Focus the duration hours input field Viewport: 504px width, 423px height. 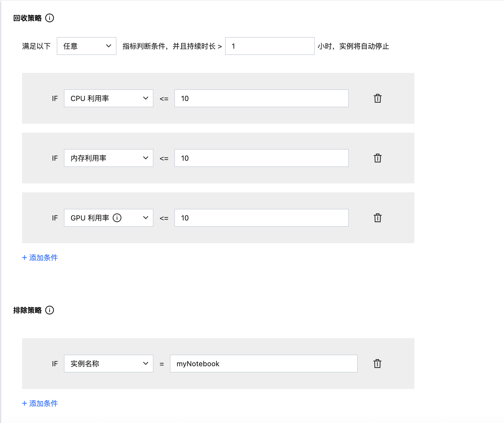270,46
